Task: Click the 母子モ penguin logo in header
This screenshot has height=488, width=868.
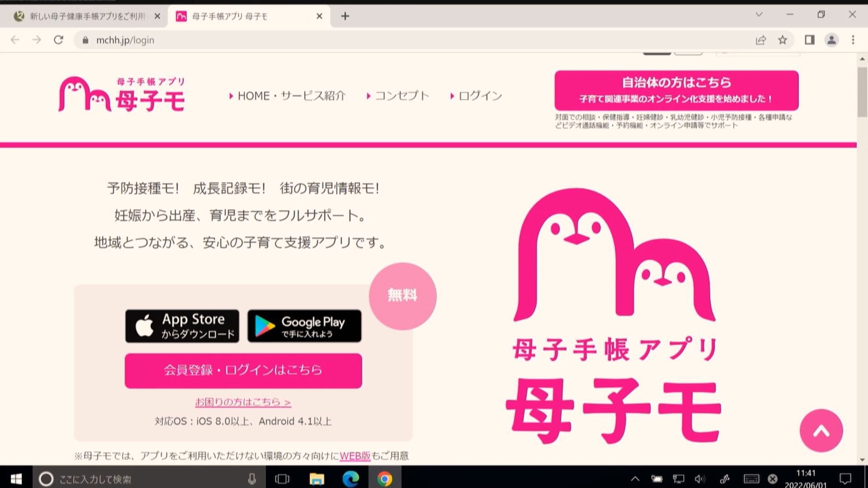Action: tap(122, 94)
